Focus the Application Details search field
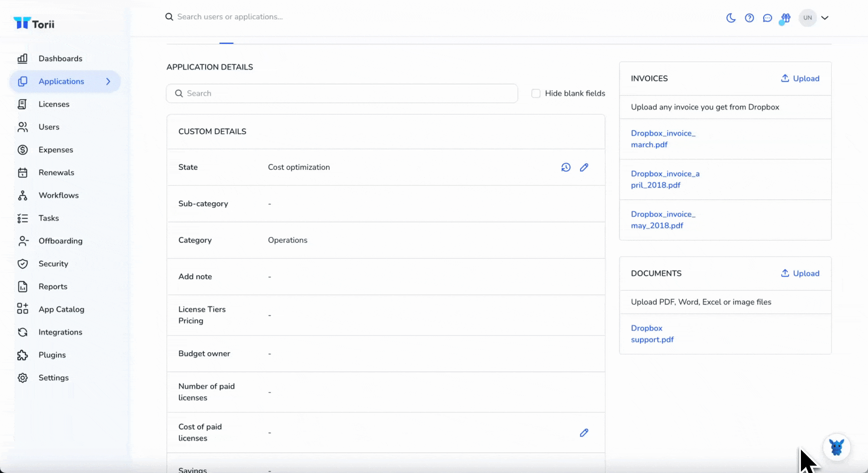The width and height of the screenshot is (868, 473). [x=342, y=93]
